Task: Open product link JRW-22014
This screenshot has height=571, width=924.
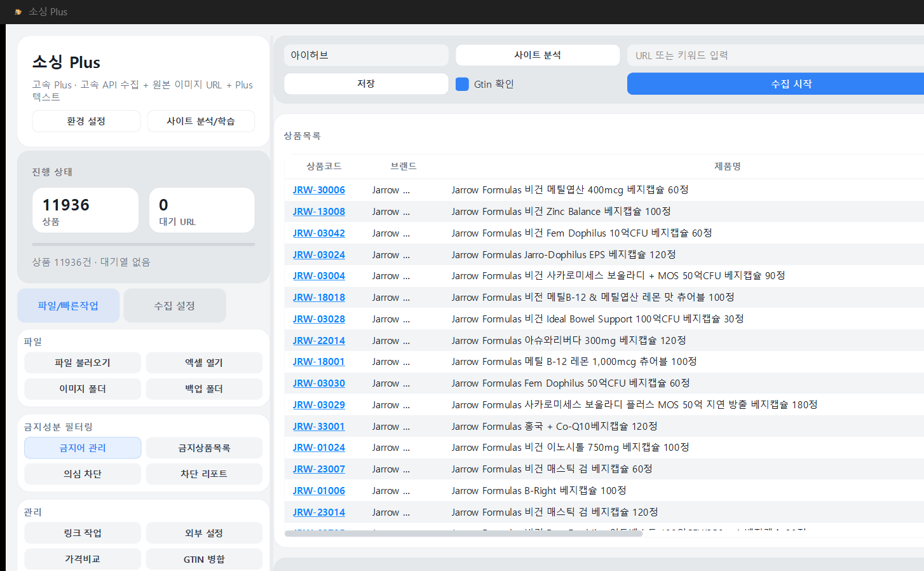Action: [319, 341]
